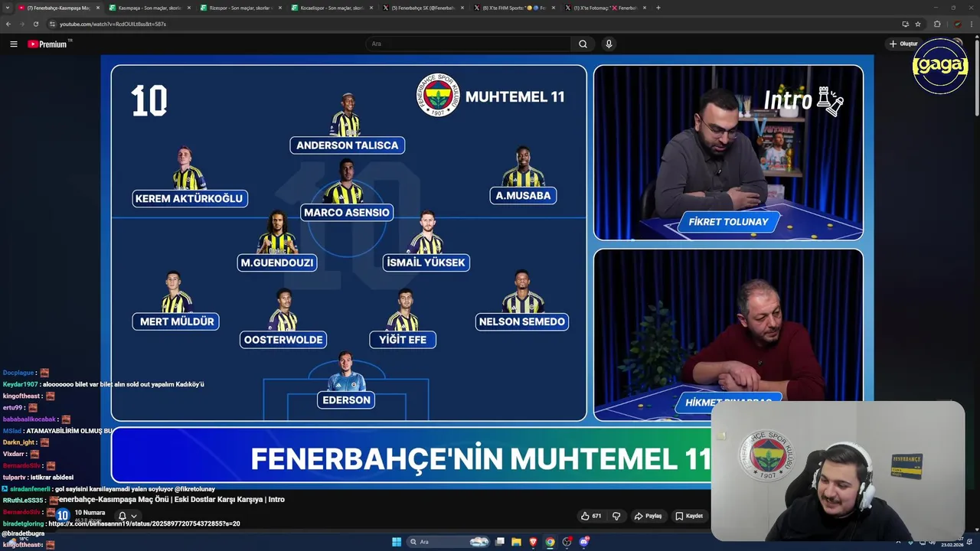Bookmark this page with the star icon
Image resolution: width=980 pixels, height=551 pixels.
point(918,24)
